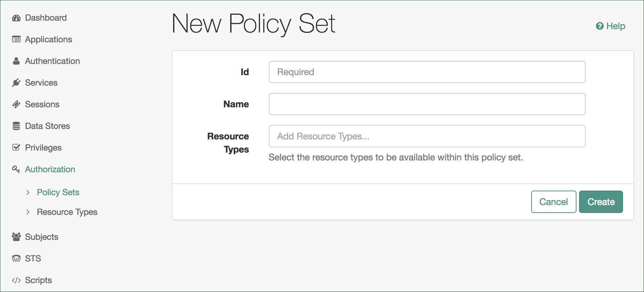Click the Dashboard gauge icon

pyautogui.click(x=16, y=18)
